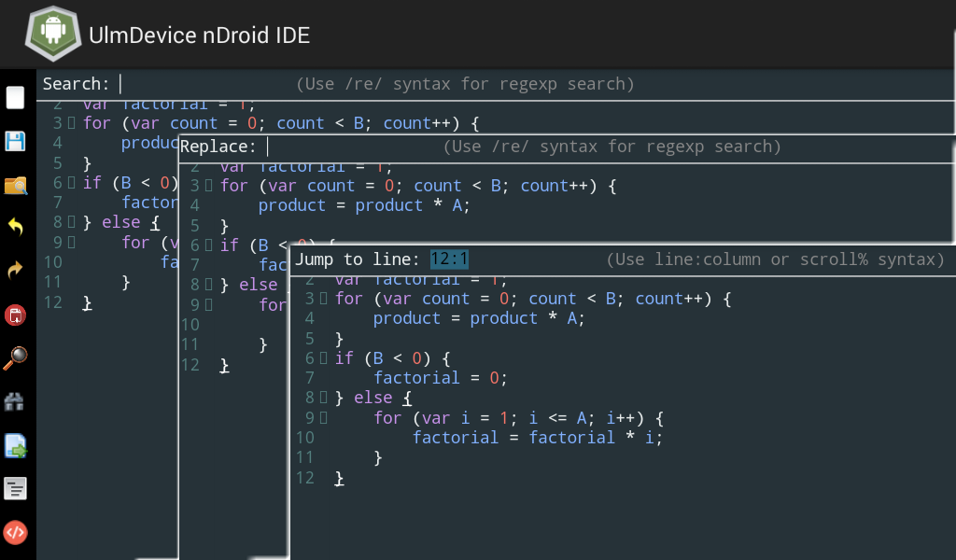Click the 'for (var count = 0' line in the Jump to line panel
The image size is (956, 560).
coord(533,299)
